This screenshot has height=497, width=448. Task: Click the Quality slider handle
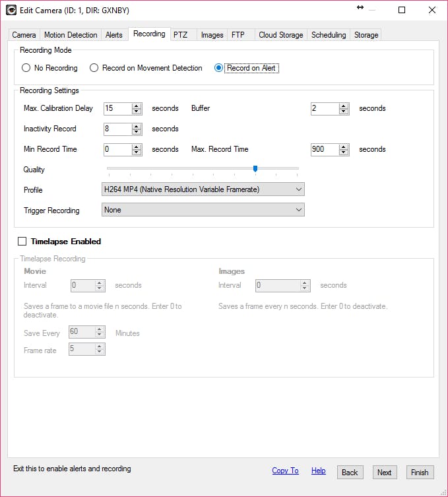pos(255,168)
